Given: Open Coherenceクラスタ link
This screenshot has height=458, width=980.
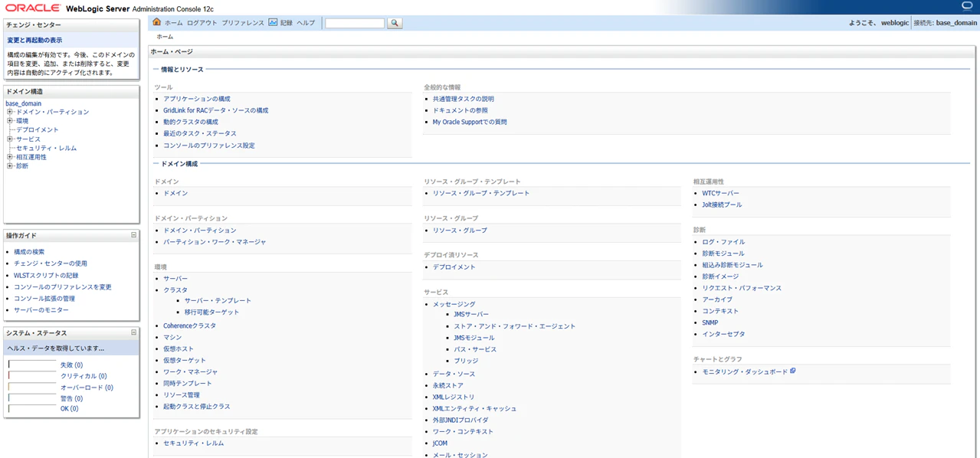Looking at the screenshot, I should click(x=189, y=326).
